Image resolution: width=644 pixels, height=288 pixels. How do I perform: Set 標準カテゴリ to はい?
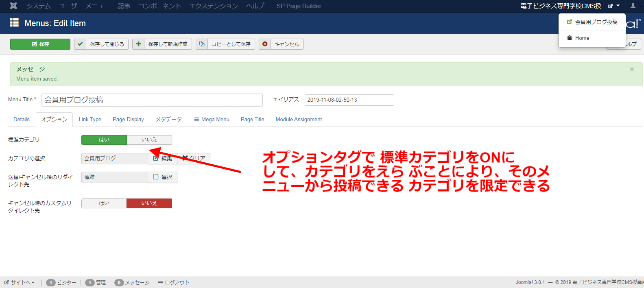click(x=104, y=140)
